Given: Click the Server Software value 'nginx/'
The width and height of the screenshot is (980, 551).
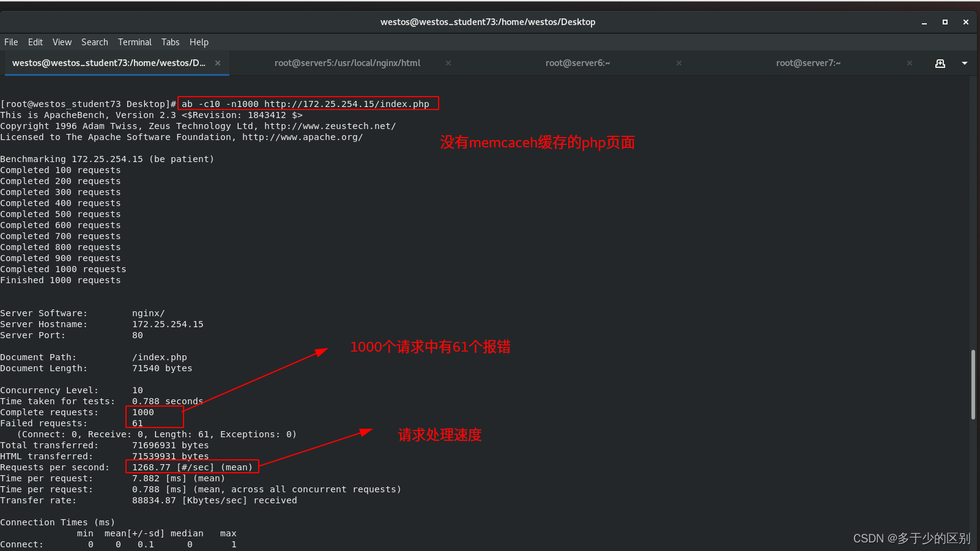Looking at the screenshot, I should [149, 313].
